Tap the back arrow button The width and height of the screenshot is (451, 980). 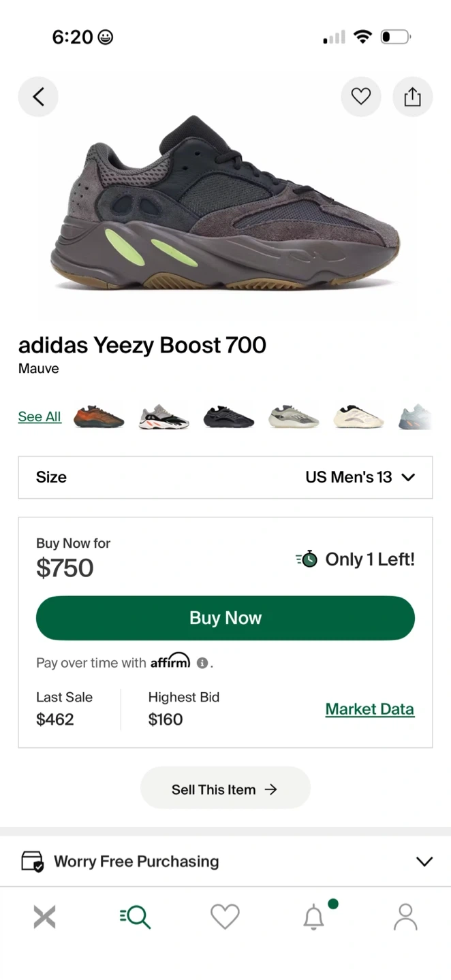click(38, 97)
